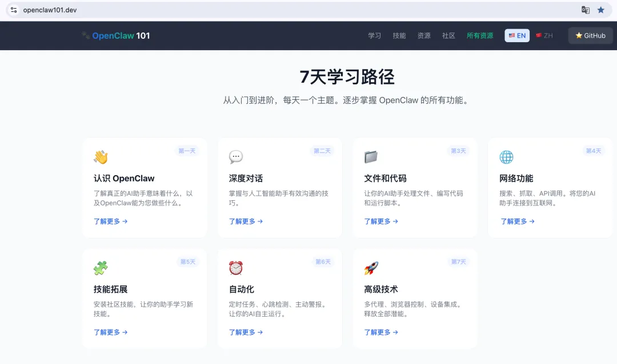Click 了解更多 under 深度对话
Screen dimensions: 617x364
tap(246, 221)
